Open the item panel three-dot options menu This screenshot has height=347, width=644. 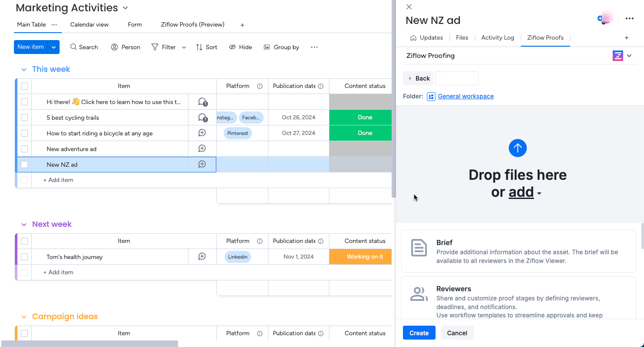tap(629, 19)
